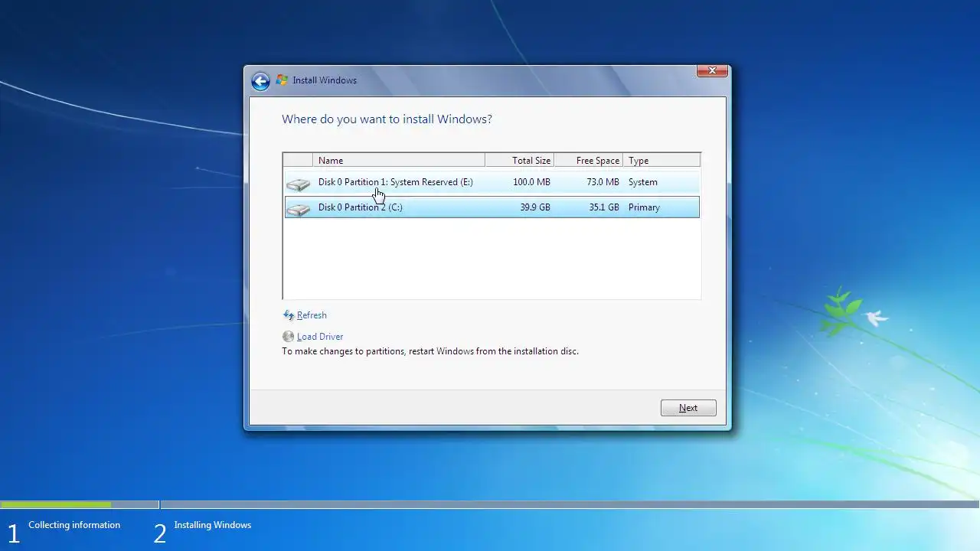Sort by Free Space column header
Viewport: 980px width, 551px height.
point(589,160)
